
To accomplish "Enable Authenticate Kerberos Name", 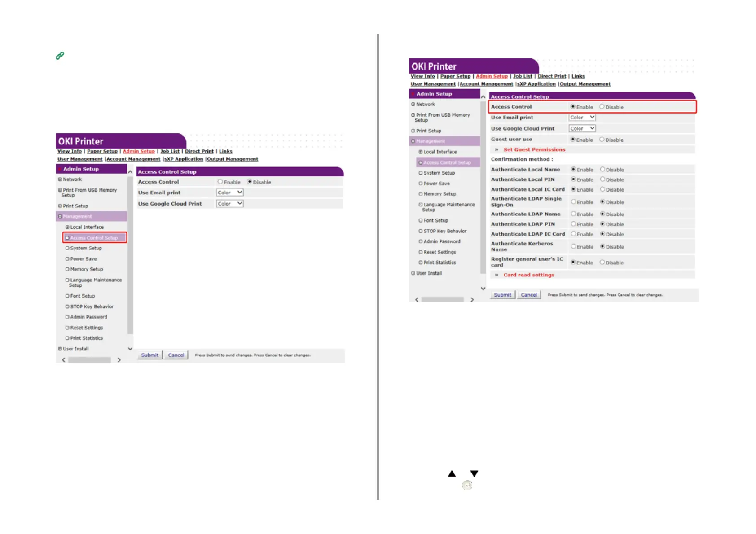I will click(573, 246).
